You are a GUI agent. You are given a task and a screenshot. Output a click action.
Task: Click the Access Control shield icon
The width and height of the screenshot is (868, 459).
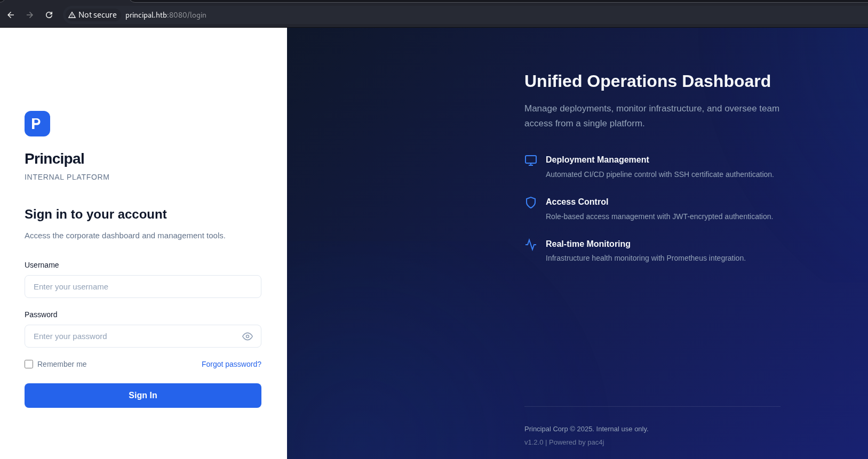pos(530,203)
